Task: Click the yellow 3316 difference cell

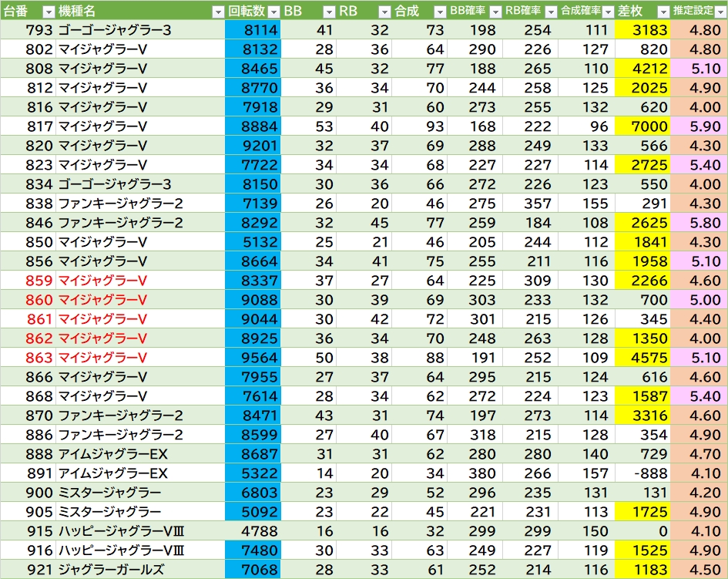Action: [642, 416]
